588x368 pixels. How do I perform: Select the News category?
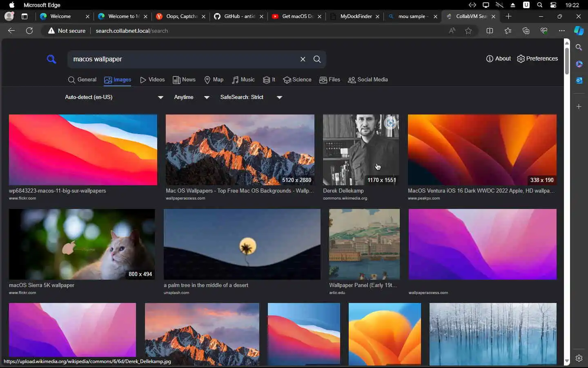pyautogui.click(x=184, y=80)
